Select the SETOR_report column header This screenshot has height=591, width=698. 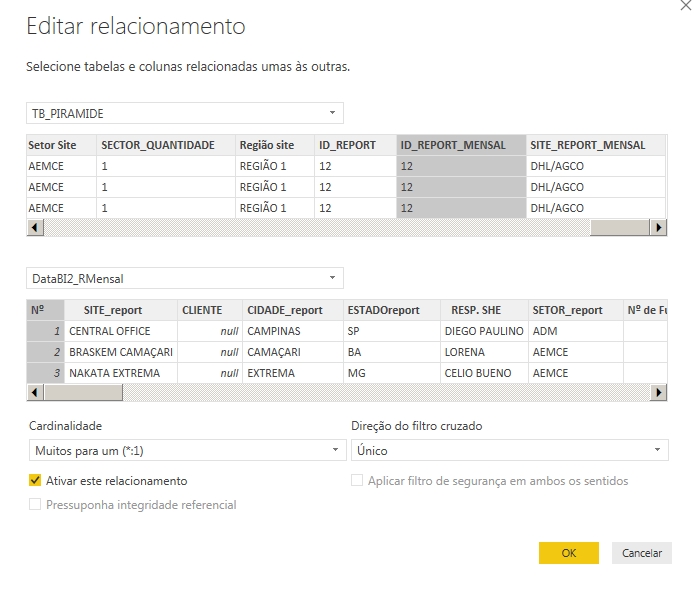pos(576,310)
